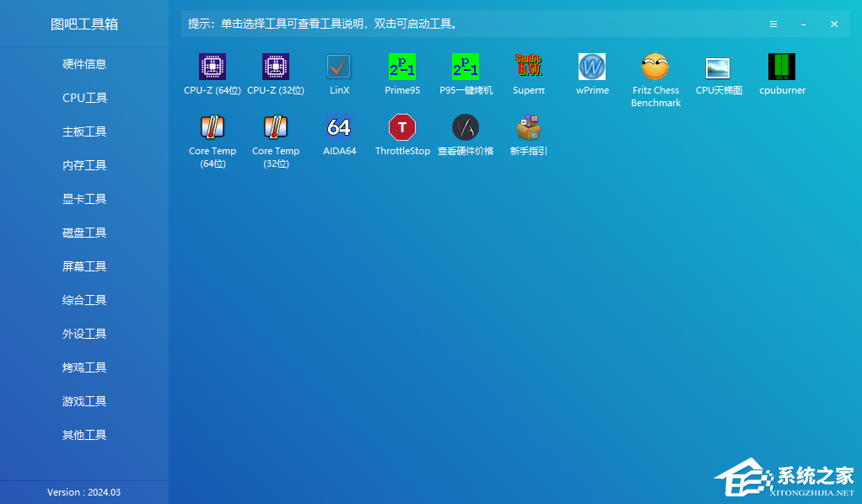Screen dimensions: 862x504
Task: Open 查看硬件价格 hardware price tool
Action: [x=466, y=127]
